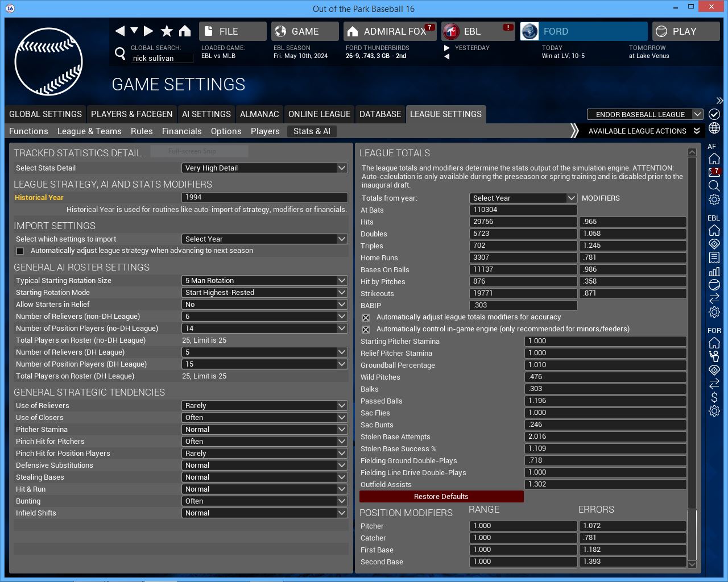This screenshot has width=728, height=582.
Task: Open the EBL baseball icon
Action: click(714, 285)
